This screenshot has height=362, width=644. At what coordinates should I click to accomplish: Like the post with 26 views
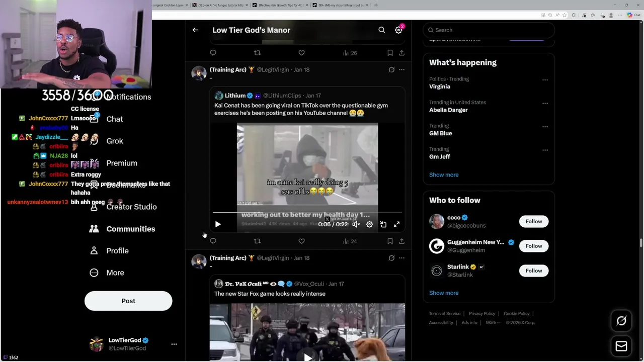(x=301, y=53)
